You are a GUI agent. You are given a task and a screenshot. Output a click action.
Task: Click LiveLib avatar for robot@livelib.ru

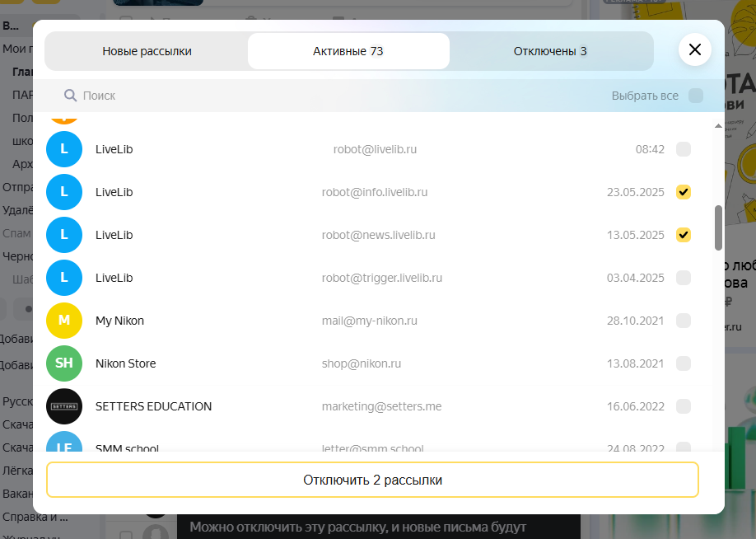point(64,149)
